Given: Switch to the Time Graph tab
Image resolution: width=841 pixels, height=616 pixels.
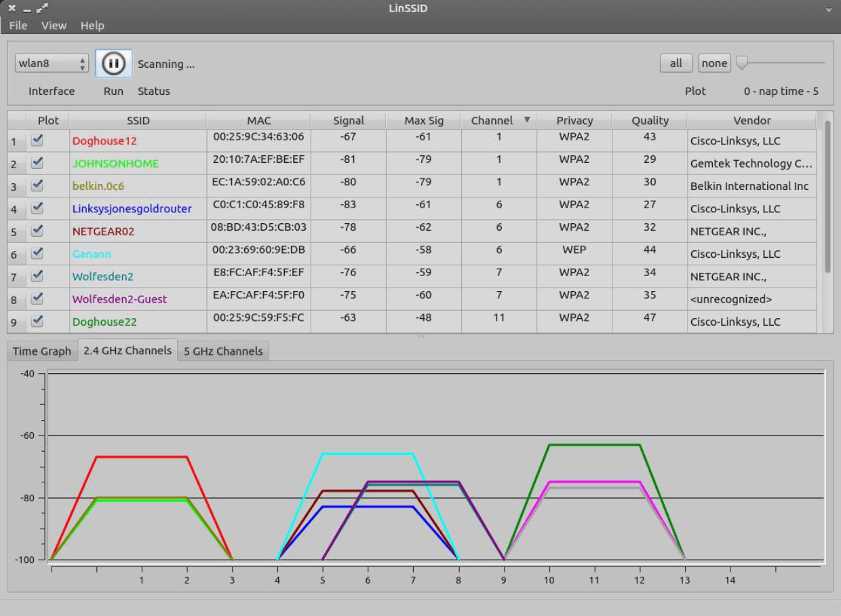Looking at the screenshot, I should click(41, 351).
